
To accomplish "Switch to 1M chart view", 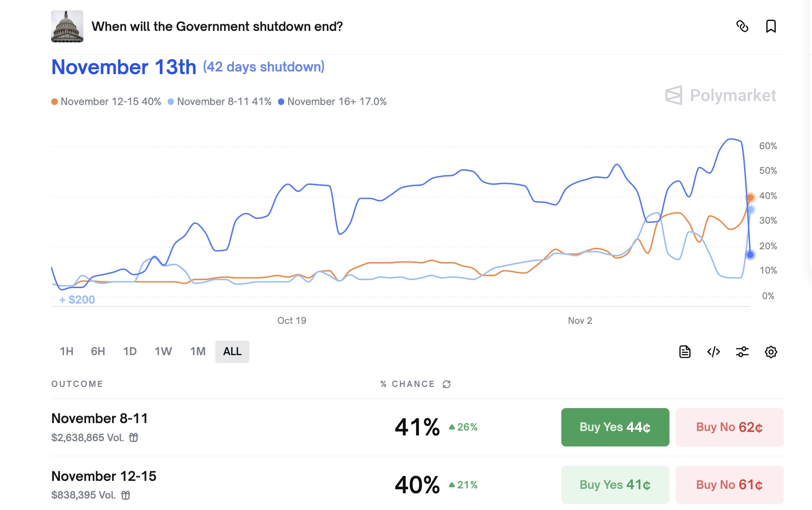I will click(x=198, y=352).
